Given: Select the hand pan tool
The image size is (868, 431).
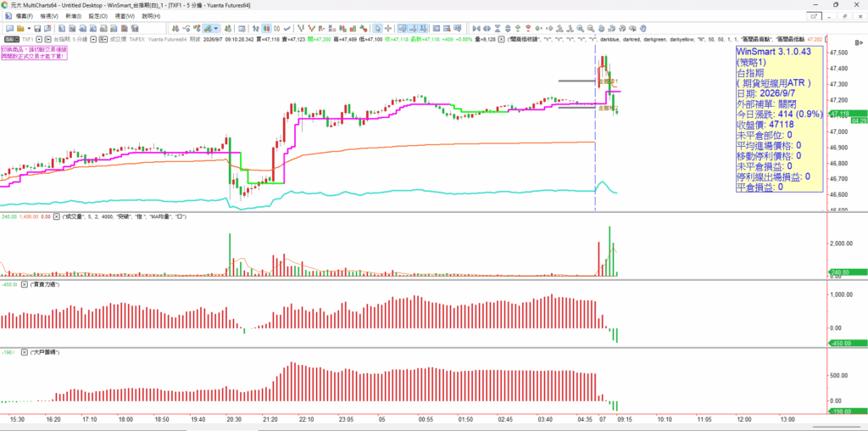Looking at the screenshot, I should [643, 28].
